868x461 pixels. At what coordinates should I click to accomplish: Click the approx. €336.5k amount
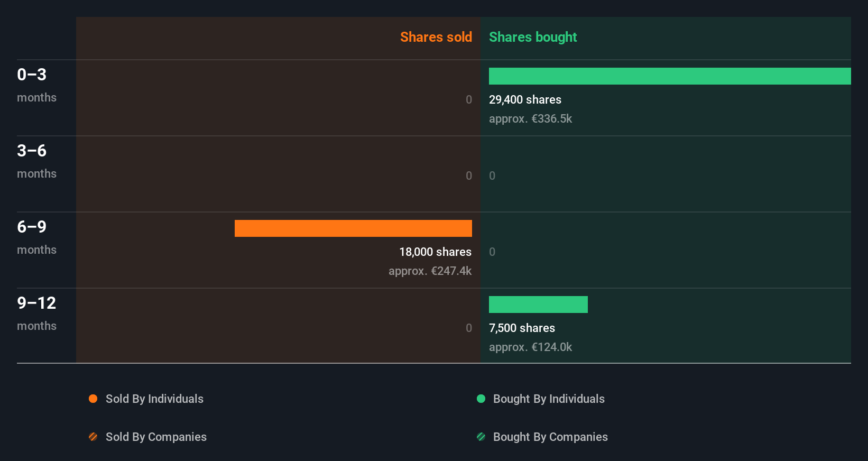pos(530,119)
